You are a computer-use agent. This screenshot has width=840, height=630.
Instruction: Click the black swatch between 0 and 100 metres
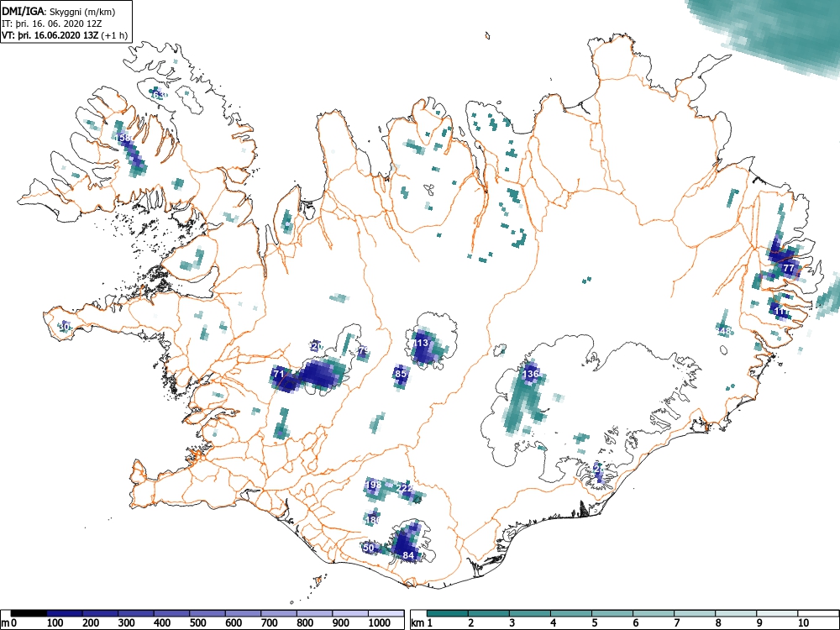[x=29, y=613]
